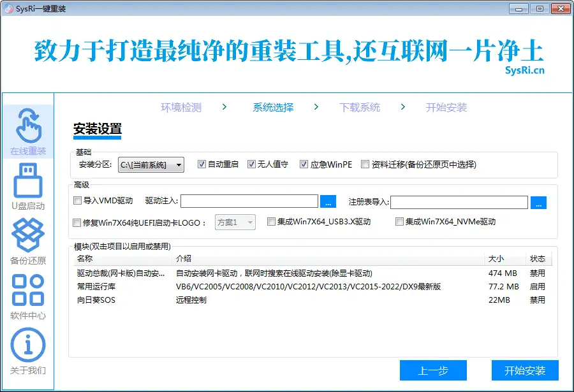The image size is (574, 392).
Task: Select the 常用运行库 module row
Action: point(313,287)
